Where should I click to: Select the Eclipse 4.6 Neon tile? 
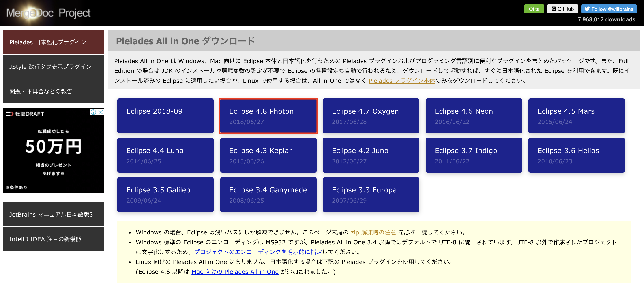pyautogui.click(x=474, y=116)
